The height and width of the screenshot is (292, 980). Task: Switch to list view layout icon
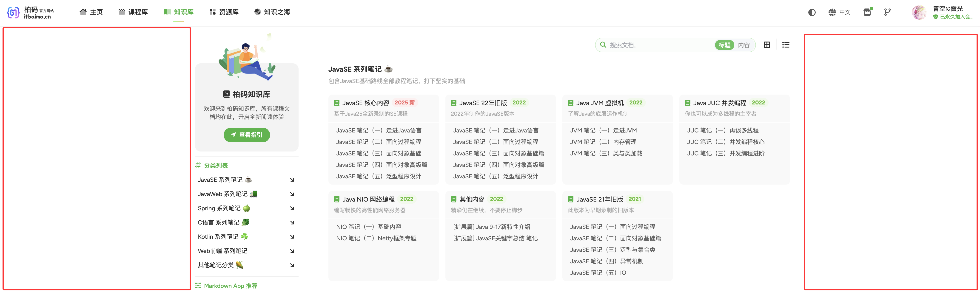coord(786,45)
